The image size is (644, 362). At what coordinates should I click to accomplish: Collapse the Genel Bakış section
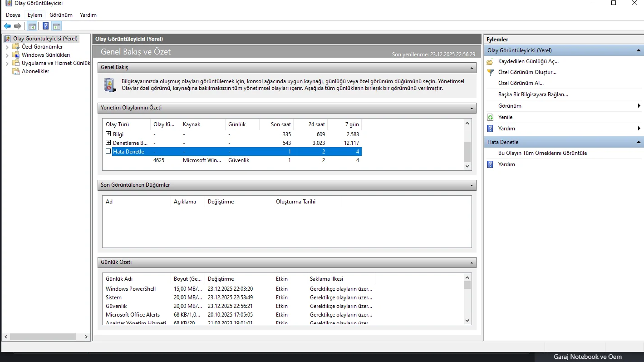[x=472, y=68]
